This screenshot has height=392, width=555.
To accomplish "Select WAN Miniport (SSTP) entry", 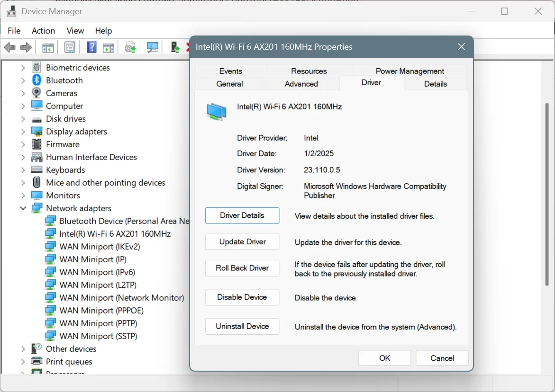I will click(x=99, y=336).
